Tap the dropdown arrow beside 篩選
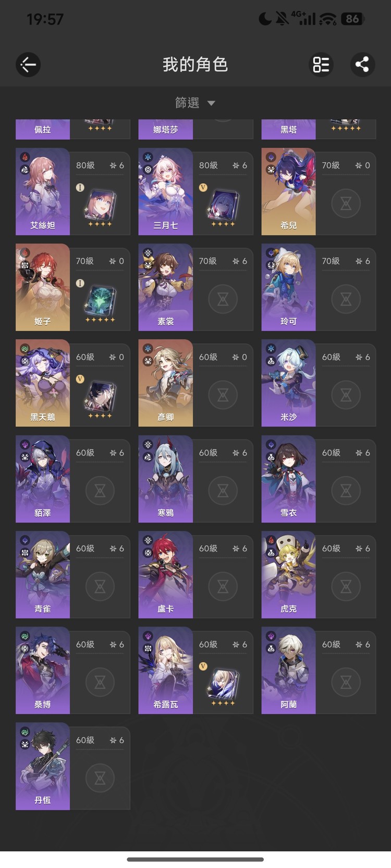The height and width of the screenshot is (868, 391). point(211,103)
